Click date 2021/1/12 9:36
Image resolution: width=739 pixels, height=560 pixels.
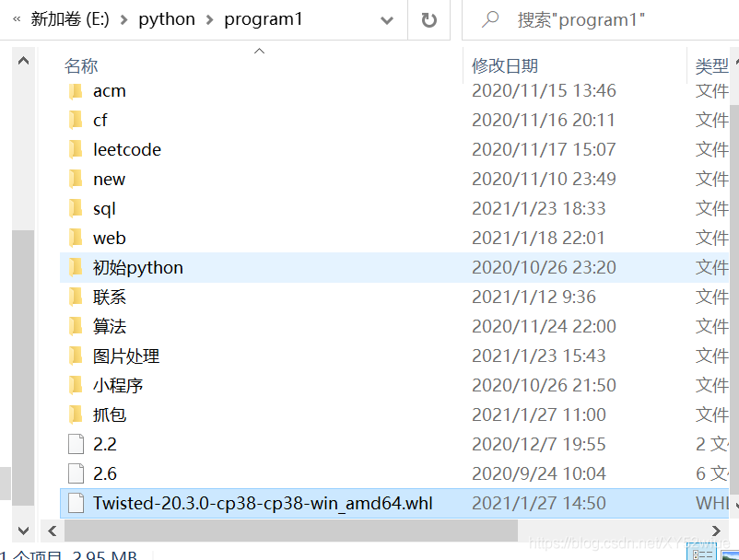tap(534, 297)
